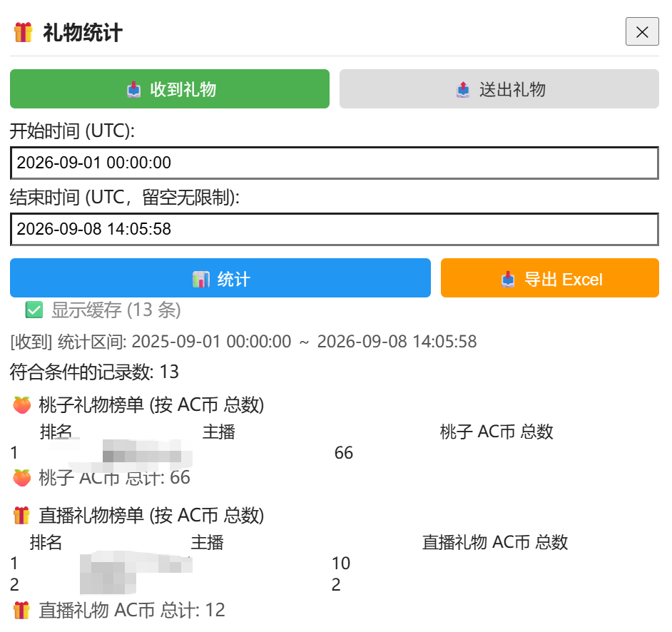Click the download icon on 导出 Excel button
672x632 pixels.
point(508,280)
